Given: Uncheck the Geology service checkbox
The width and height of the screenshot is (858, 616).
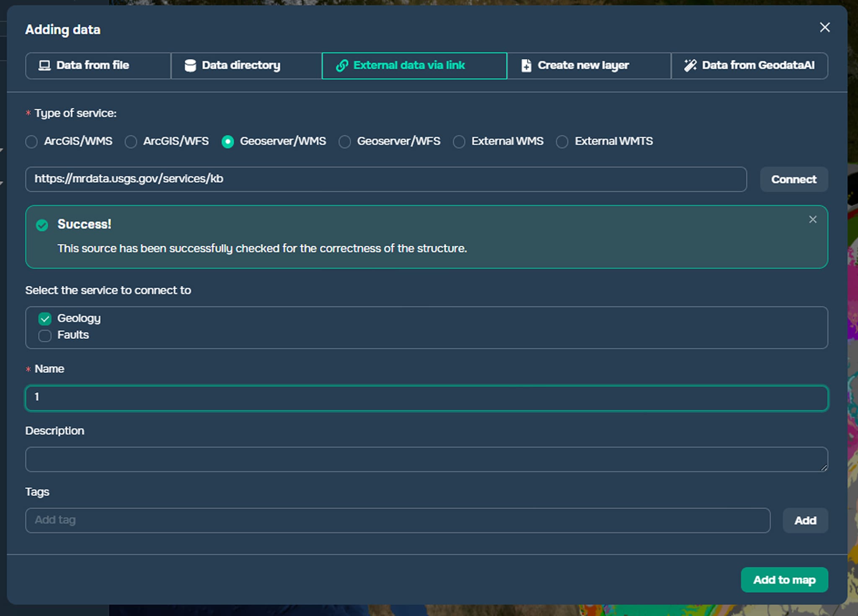Looking at the screenshot, I should click(45, 319).
